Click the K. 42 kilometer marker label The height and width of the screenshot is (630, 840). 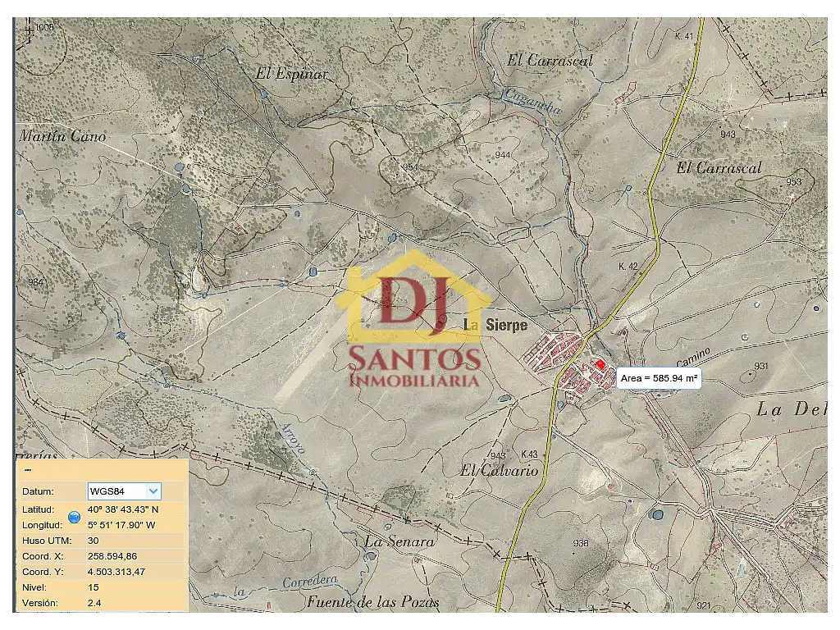[x=628, y=267]
